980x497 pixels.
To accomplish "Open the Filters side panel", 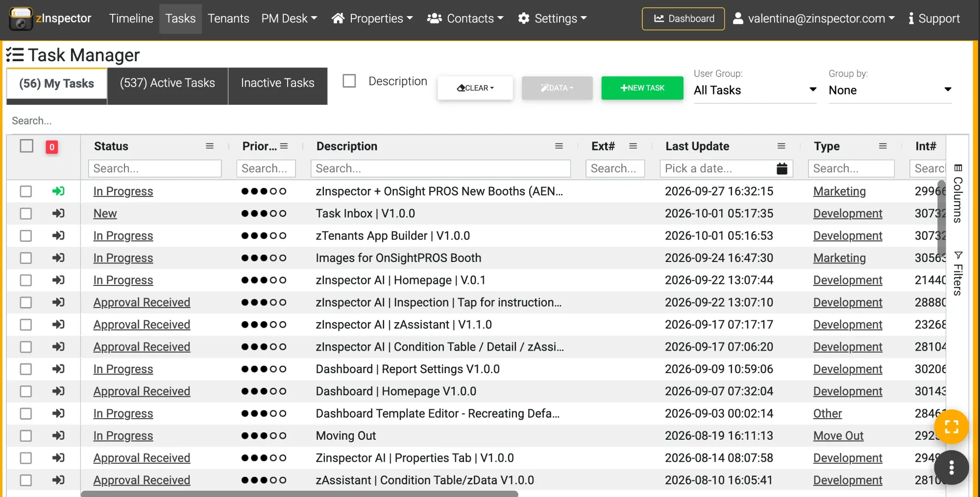I will click(x=958, y=273).
